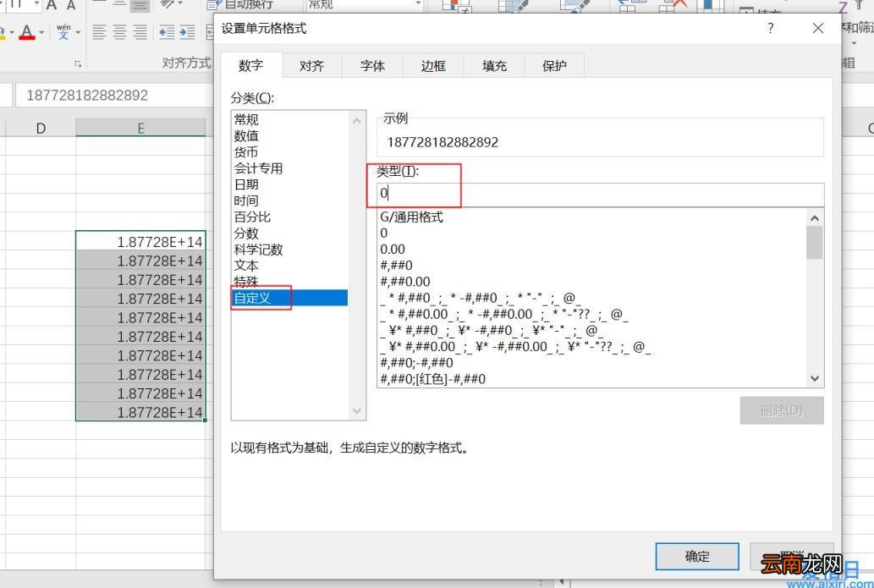874x588 pixels.
Task: Select 分数 in the category list
Action: (246, 233)
